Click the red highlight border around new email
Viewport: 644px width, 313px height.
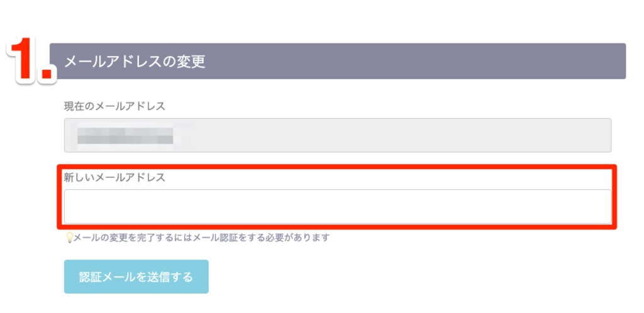tap(337, 167)
